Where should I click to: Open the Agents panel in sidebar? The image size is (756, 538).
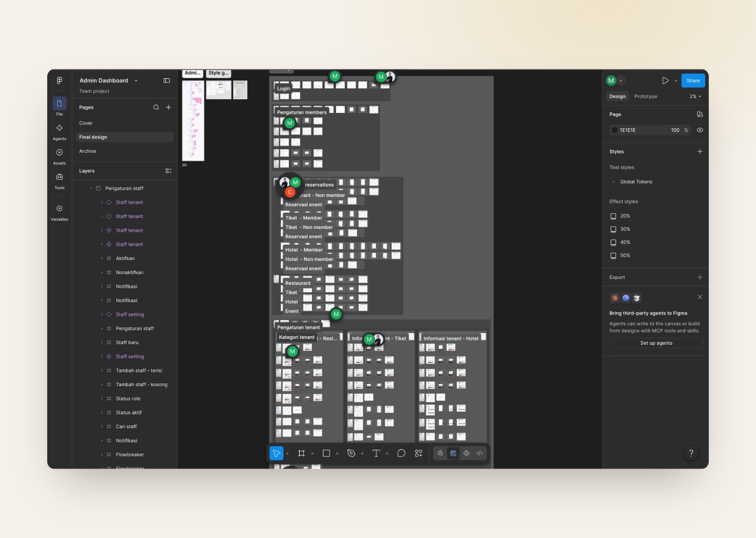pyautogui.click(x=59, y=131)
